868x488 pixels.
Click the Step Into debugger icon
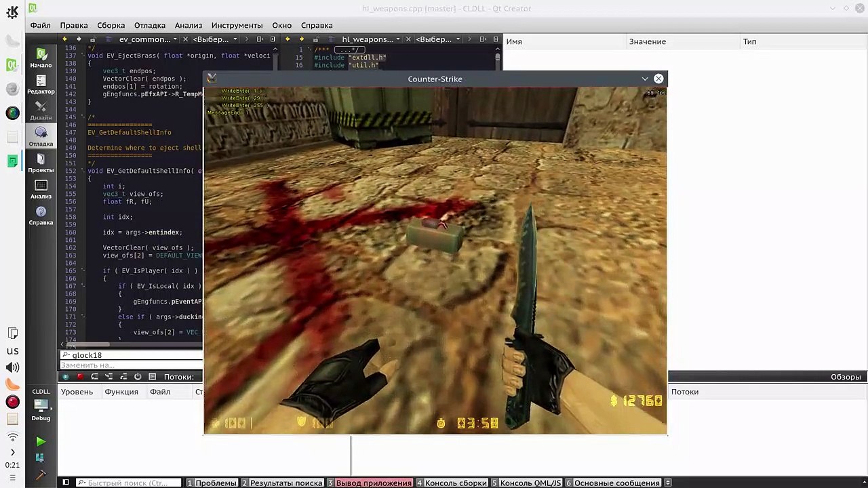109,377
